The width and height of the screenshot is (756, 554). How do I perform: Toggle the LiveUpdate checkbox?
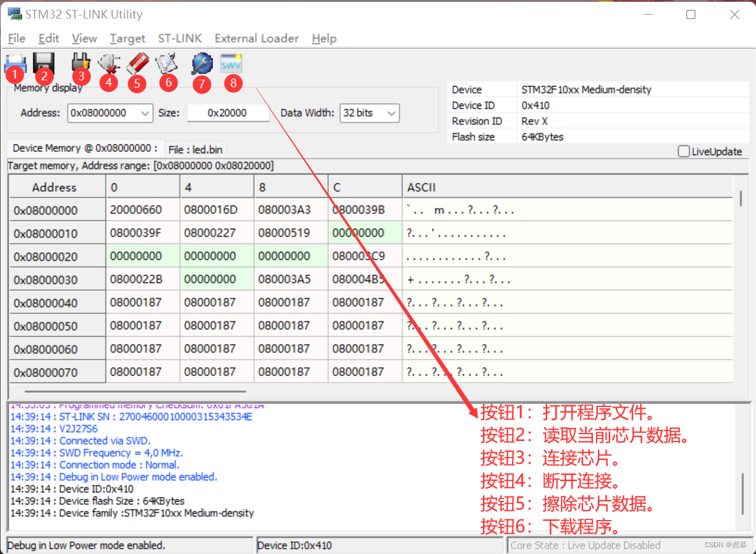click(683, 151)
